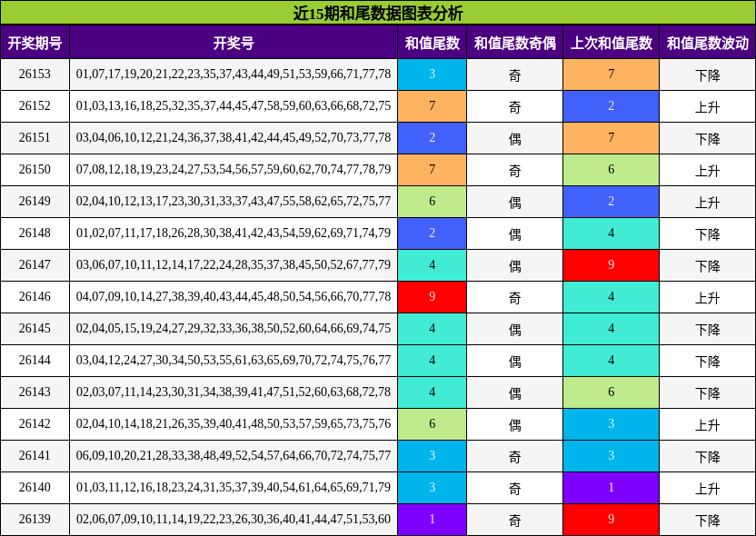This screenshot has height=536, width=756.
Task: Click draw numbers starting 06,09,10,20,21
Action: [x=234, y=456]
